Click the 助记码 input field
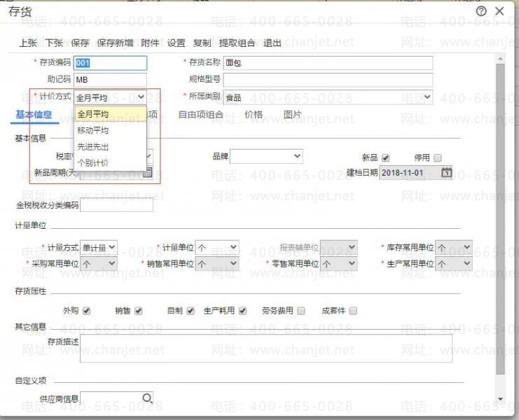Viewport: 519px width, 420px height. pyautogui.click(x=110, y=80)
